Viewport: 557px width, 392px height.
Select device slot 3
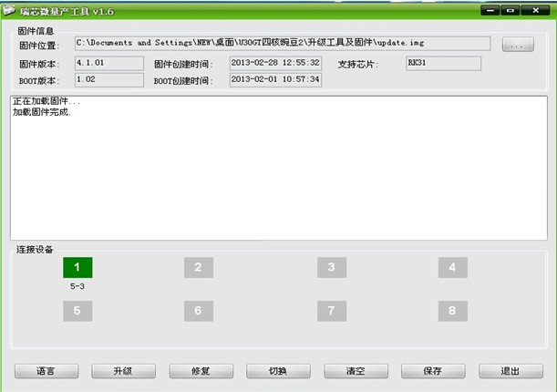pyautogui.click(x=332, y=267)
